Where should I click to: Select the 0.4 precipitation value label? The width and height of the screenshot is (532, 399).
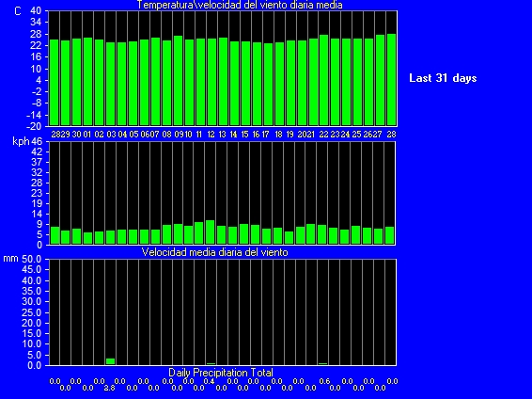pos(209,381)
